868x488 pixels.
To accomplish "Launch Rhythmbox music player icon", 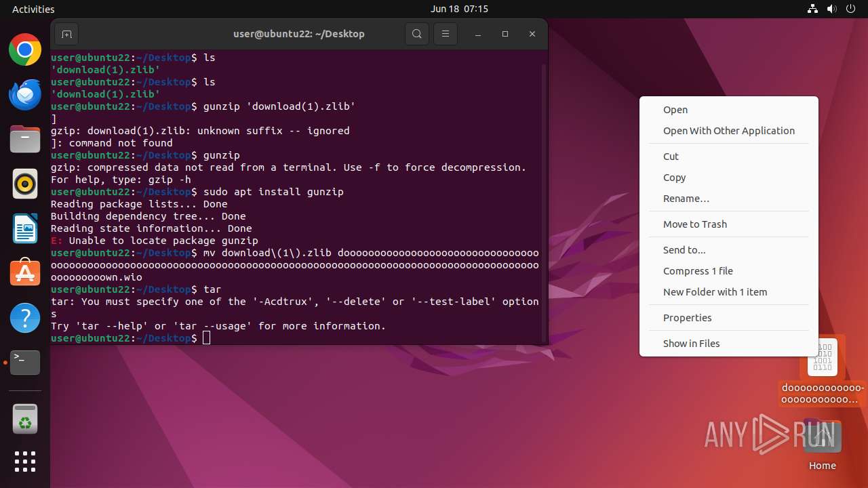I will (x=25, y=184).
